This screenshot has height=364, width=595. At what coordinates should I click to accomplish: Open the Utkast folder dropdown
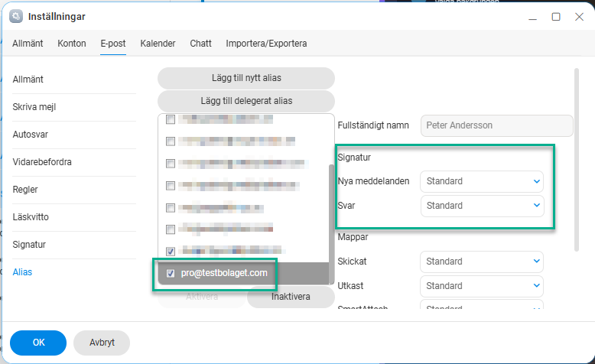tap(482, 286)
